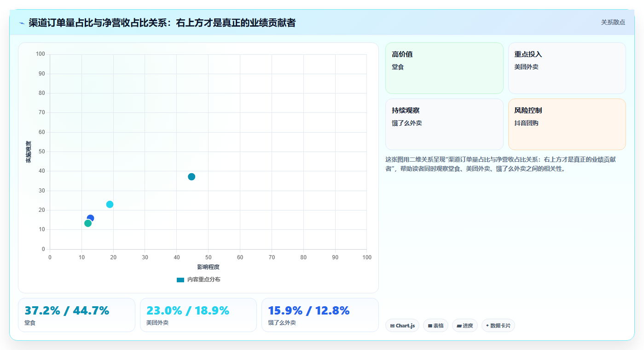Click the 数据卡片 tag chip
Viewport: 644px width, 350px height.
tap(498, 326)
